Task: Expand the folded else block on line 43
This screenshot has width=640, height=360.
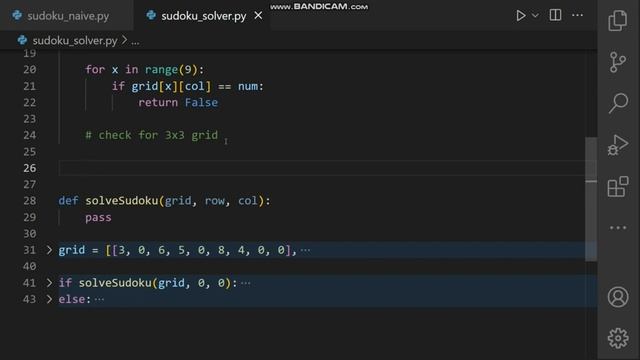Action: (49, 299)
